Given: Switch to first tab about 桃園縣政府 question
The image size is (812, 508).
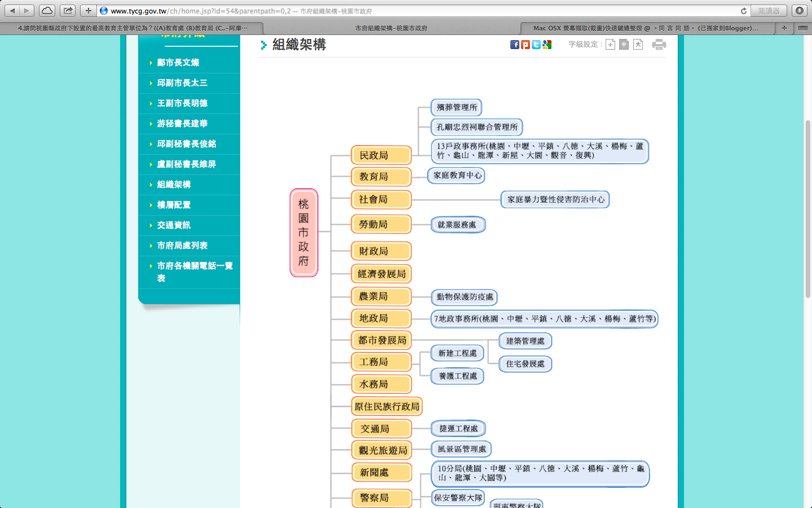Looking at the screenshot, I should click(133, 28).
